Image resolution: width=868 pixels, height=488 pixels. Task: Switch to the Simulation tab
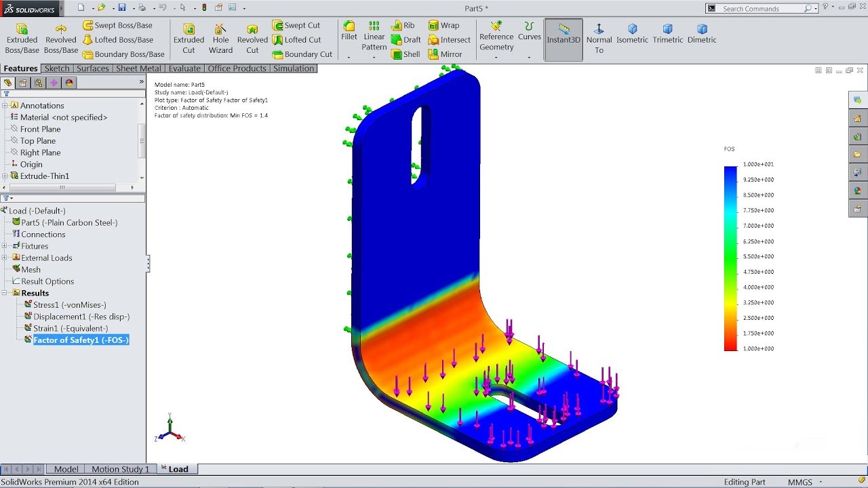[294, 68]
